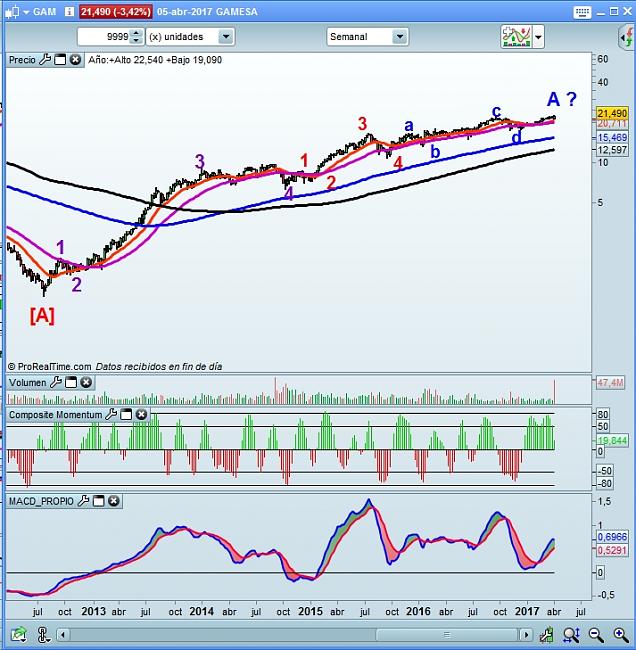This screenshot has height=650, width=636.
Task: Click the 19,844 momentum value label
Action: click(612, 440)
